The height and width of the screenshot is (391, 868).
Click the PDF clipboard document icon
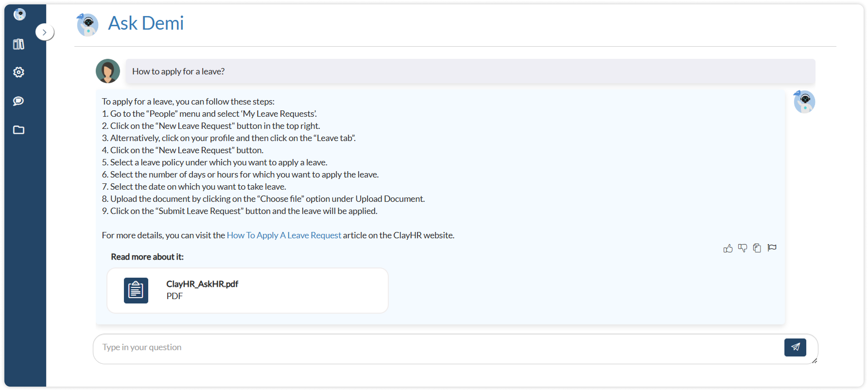136,290
